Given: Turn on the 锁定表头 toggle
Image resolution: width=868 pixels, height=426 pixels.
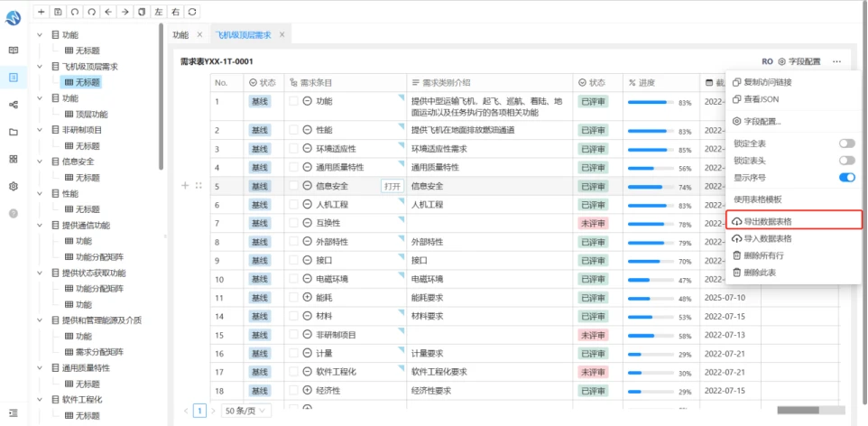Looking at the screenshot, I should tap(847, 161).
